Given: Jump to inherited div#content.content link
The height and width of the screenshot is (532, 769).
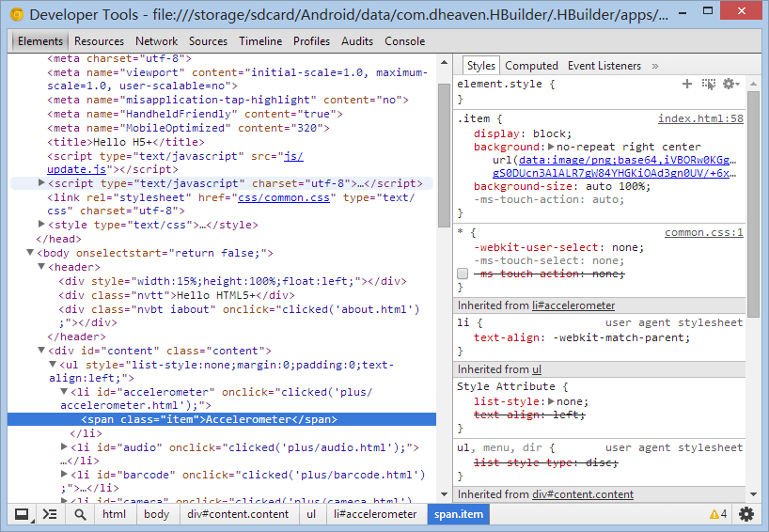Looking at the screenshot, I should click(583, 494).
